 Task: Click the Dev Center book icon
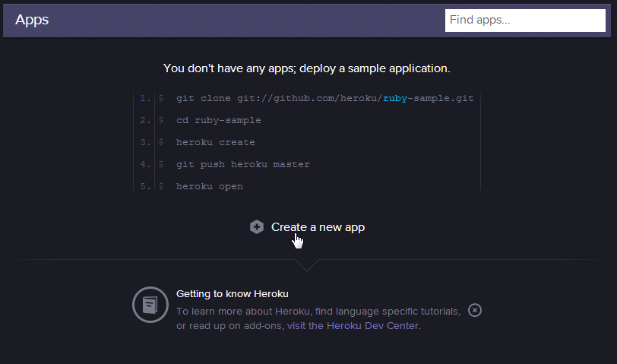[x=150, y=305]
